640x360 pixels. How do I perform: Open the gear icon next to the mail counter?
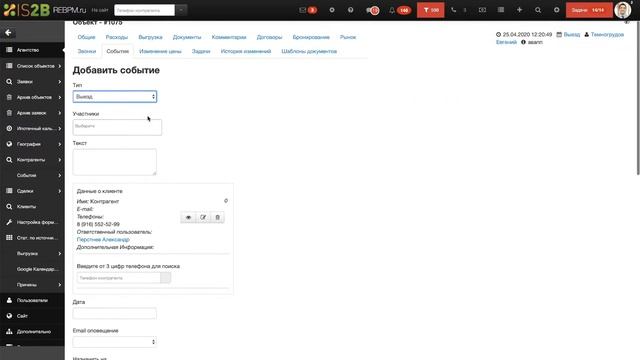[x=332, y=10]
